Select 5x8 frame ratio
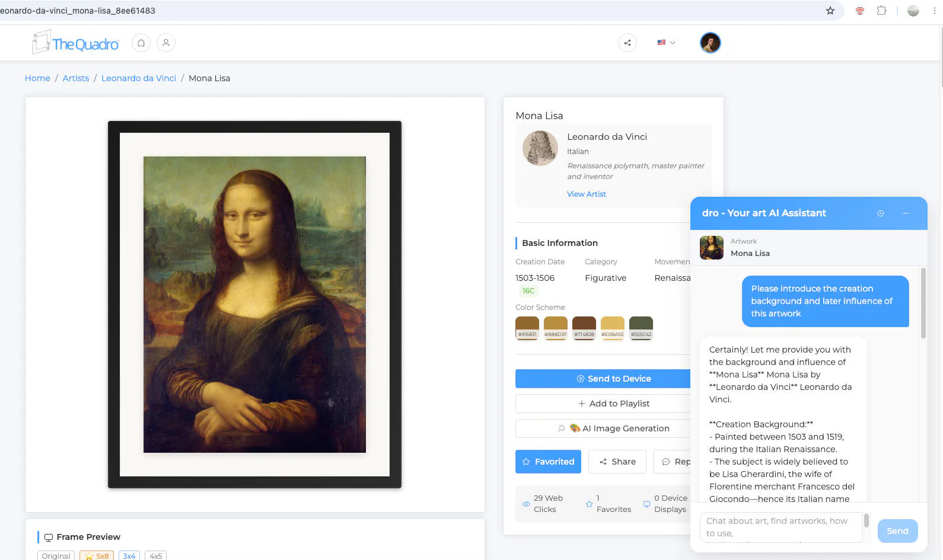 [97, 556]
